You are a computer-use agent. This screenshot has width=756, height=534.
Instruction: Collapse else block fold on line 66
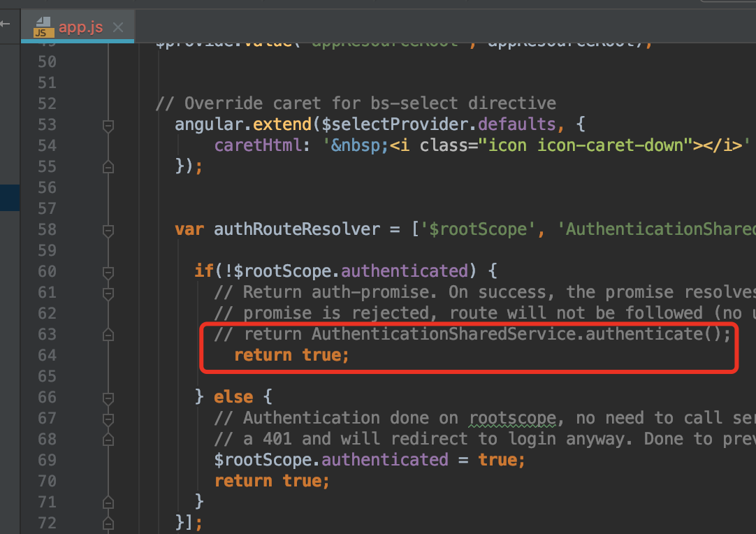click(108, 398)
